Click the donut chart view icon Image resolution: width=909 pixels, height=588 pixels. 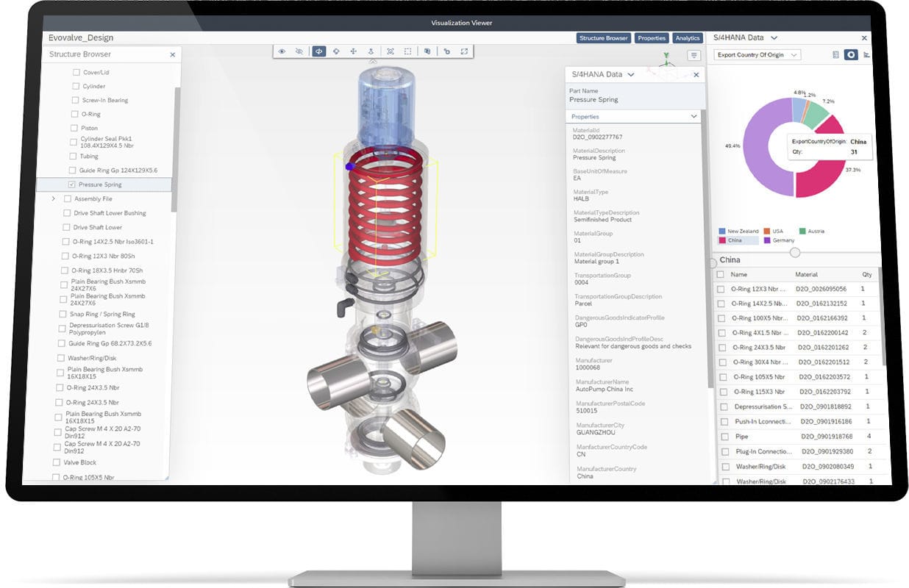852,54
